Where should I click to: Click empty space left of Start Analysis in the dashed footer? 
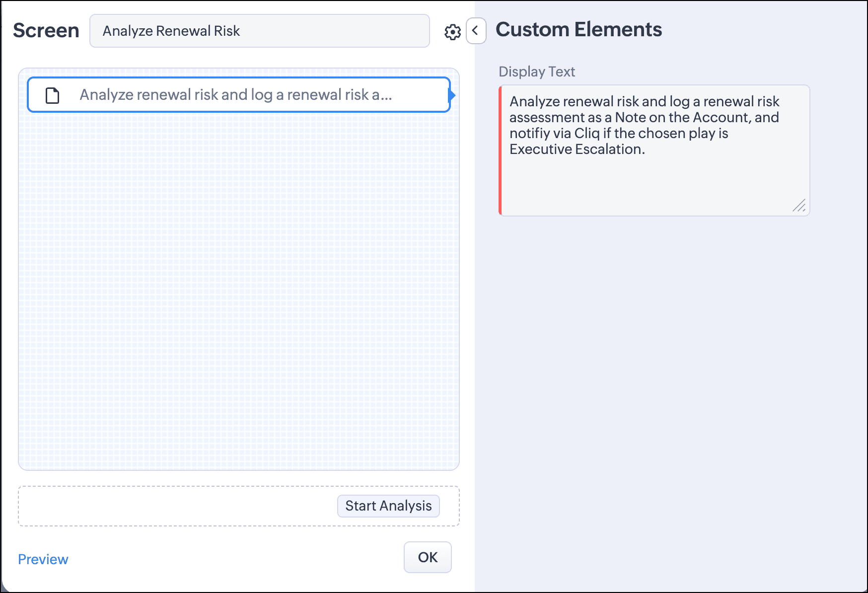(x=178, y=506)
